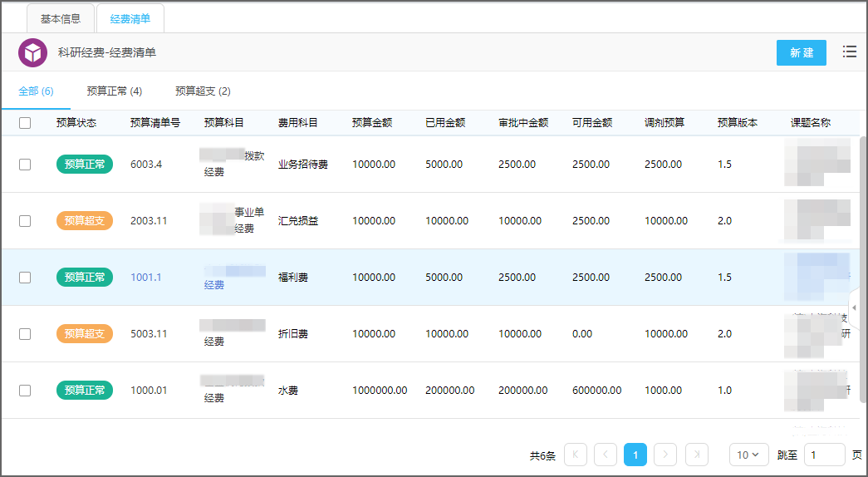Go to last page arrow icon
Viewport: 868px width, 477px height.
[x=696, y=455]
